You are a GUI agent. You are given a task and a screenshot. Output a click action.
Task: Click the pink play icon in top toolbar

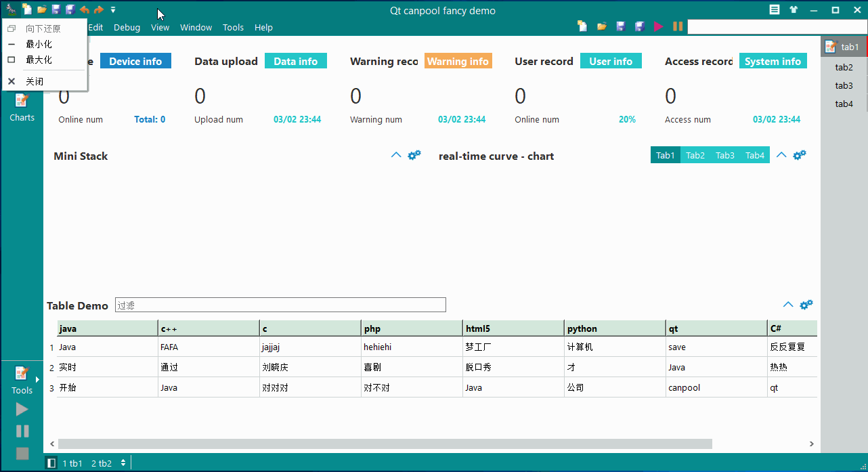pos(658,26)
